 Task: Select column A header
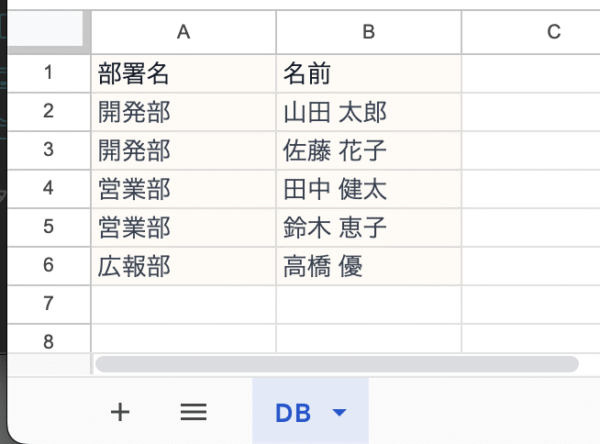(183, 32)
